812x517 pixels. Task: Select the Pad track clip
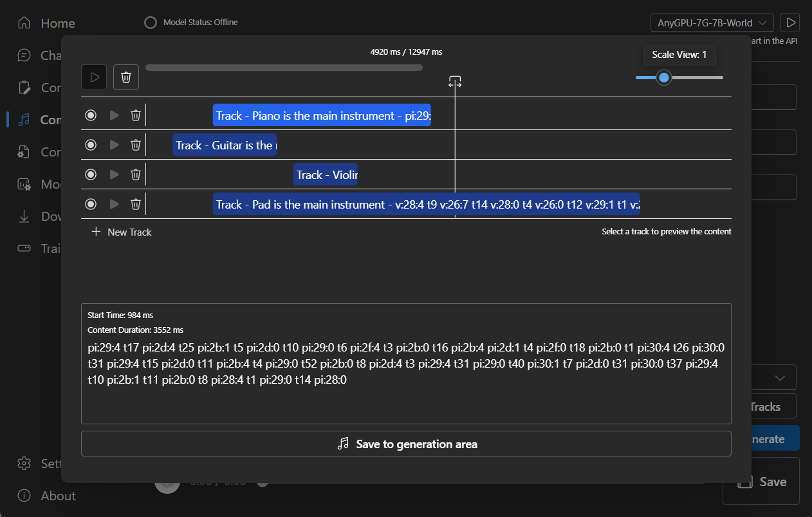tap(426, 204)
